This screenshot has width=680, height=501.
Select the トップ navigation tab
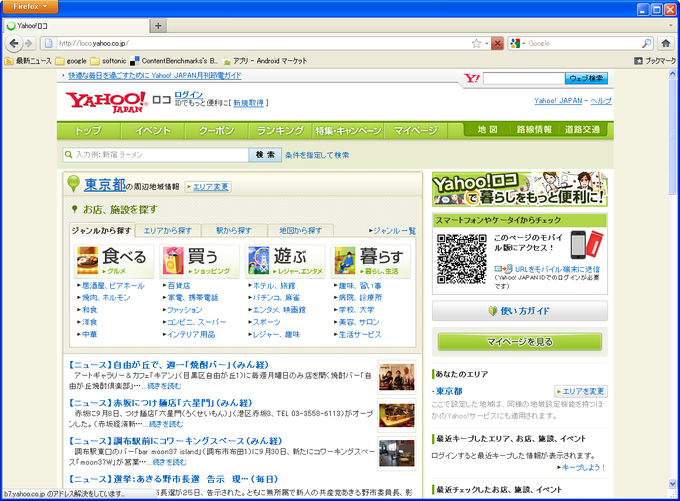point(88,131)
